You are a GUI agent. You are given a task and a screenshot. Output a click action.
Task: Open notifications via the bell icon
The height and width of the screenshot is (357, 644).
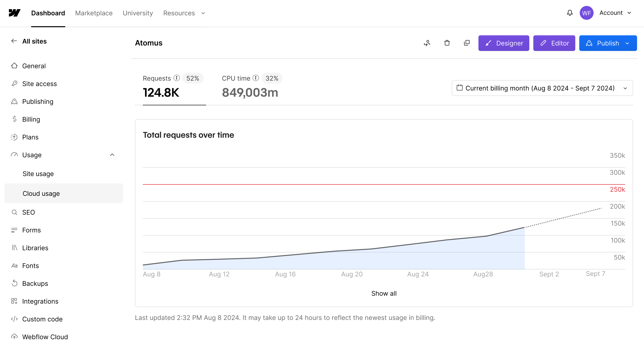570,13
